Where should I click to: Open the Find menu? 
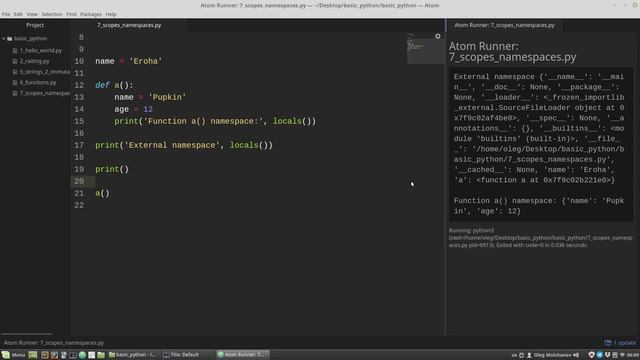[71, 14]
